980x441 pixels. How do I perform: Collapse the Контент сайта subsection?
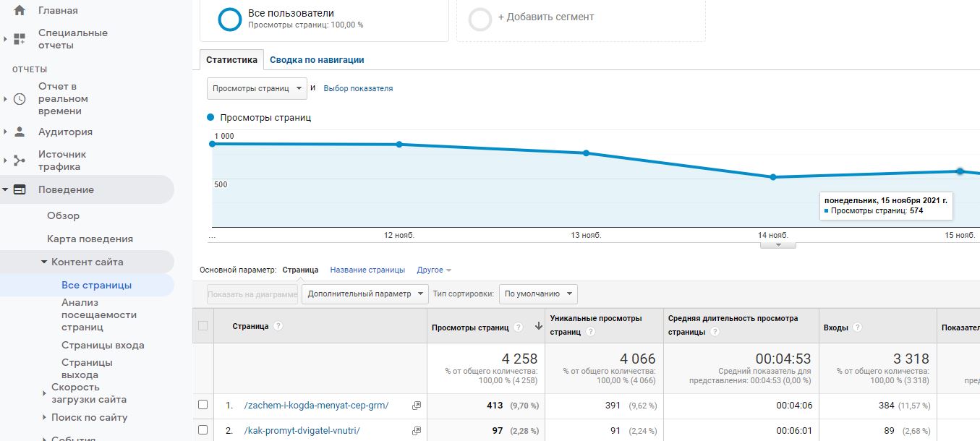[x=44, y=262]
